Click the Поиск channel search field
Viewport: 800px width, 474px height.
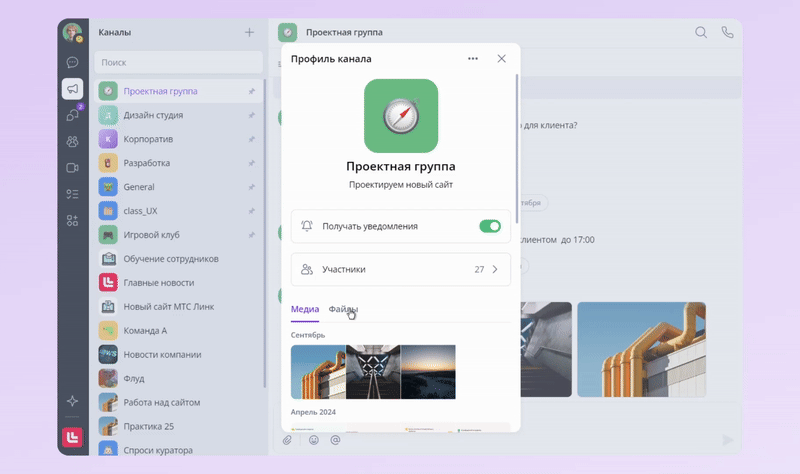coord(177,62)
